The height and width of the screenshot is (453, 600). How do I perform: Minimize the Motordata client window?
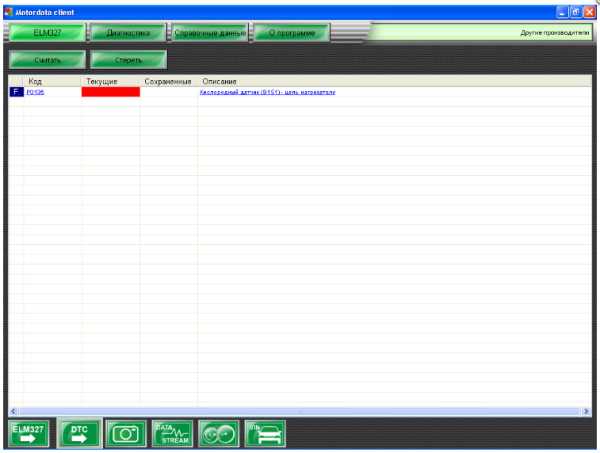(562, 12)
